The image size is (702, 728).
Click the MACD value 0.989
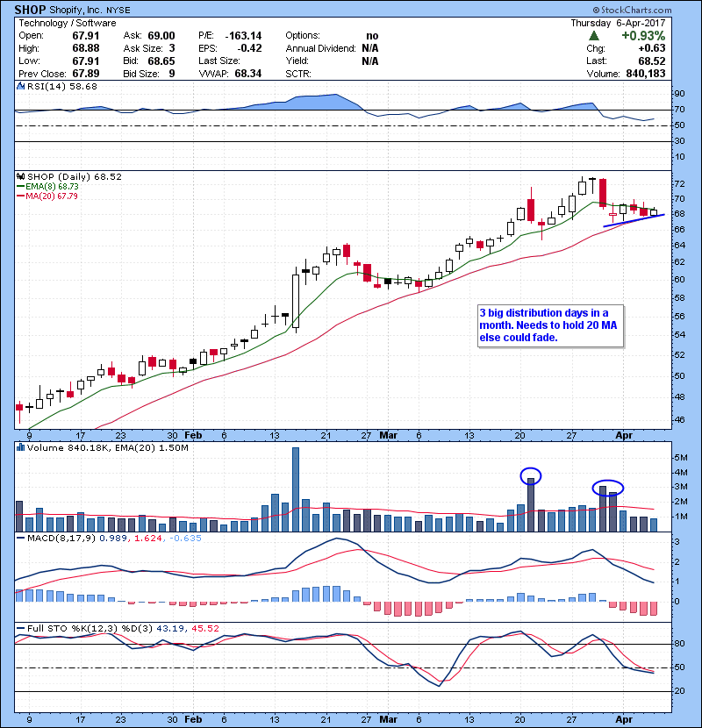[113, 539]
